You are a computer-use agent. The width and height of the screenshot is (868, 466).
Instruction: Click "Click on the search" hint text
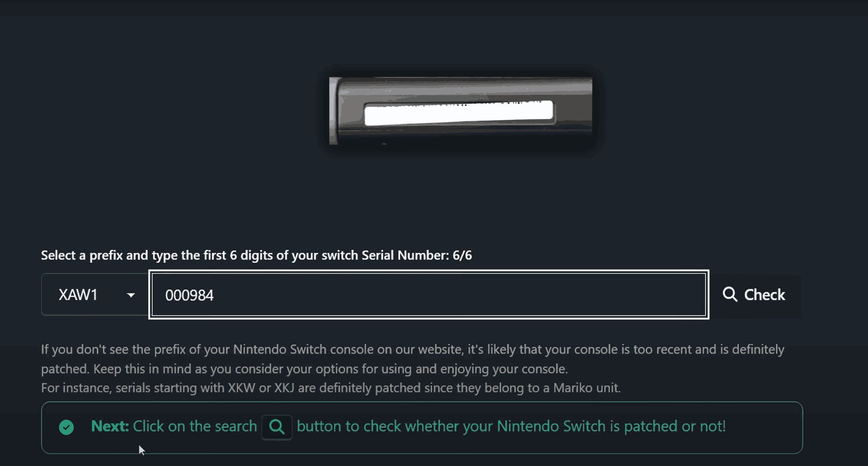(195, 426)
